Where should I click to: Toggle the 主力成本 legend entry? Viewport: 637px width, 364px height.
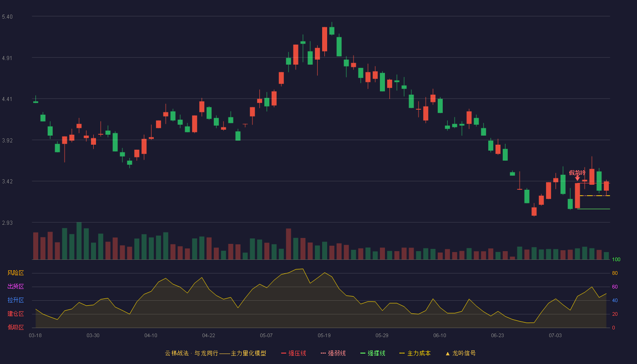(415, 353)
